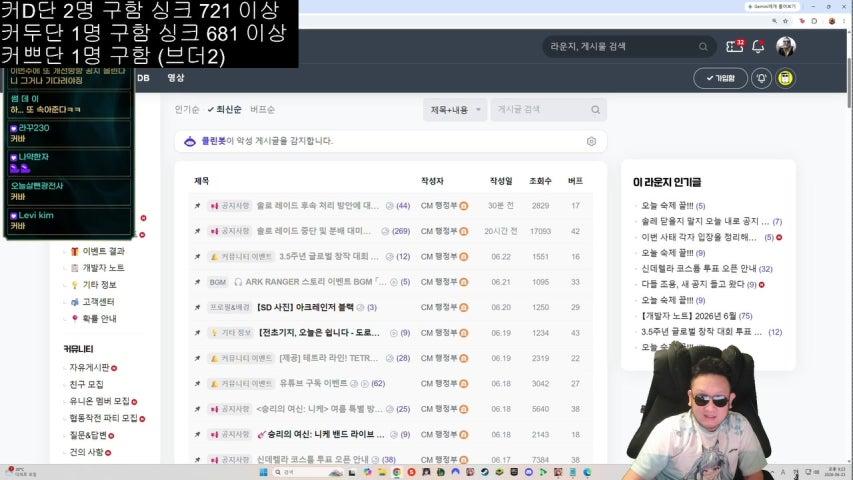Click the 작성일 column header
Viewport: 853px width, 480px height.
coord(500,181)
